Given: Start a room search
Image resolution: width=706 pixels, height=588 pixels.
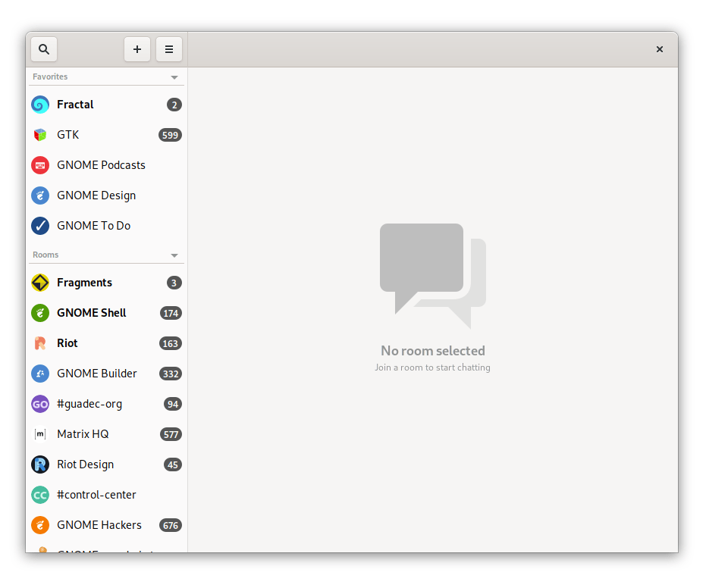Looking at the screenshot, I should (43, 48).
